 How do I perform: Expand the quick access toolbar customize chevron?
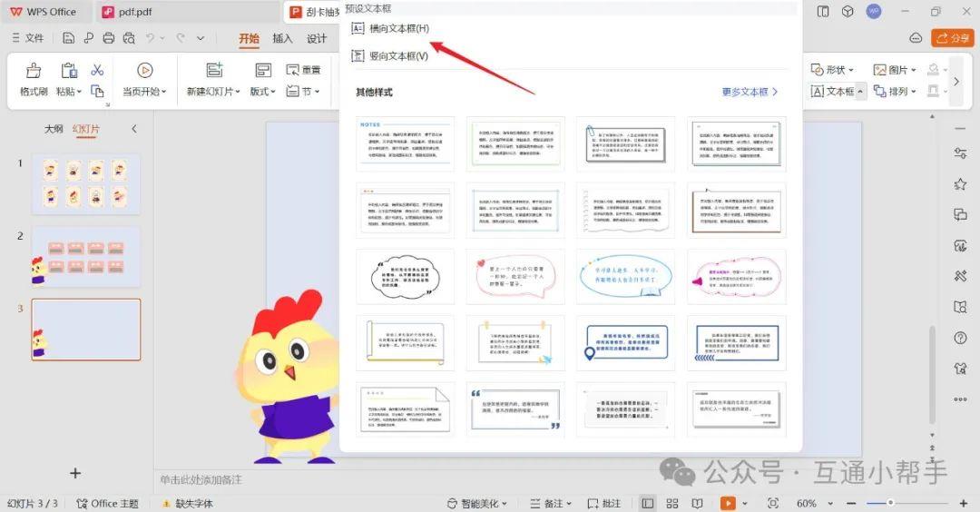point(201,38)
